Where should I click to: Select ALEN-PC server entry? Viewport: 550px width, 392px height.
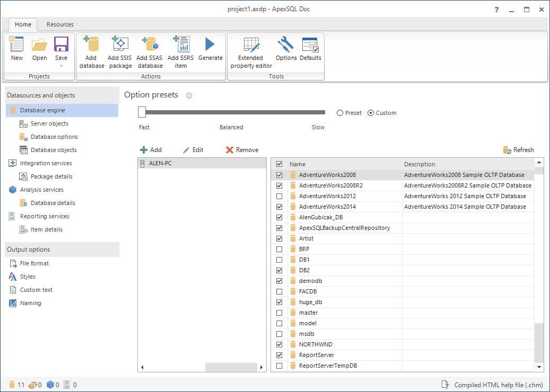(x=202, y=163)
